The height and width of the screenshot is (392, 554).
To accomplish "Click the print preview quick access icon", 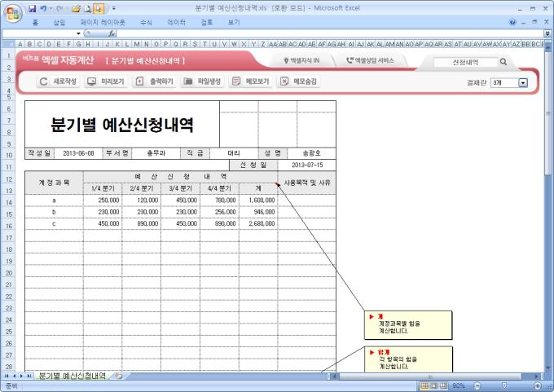I will tap(88, 8).
